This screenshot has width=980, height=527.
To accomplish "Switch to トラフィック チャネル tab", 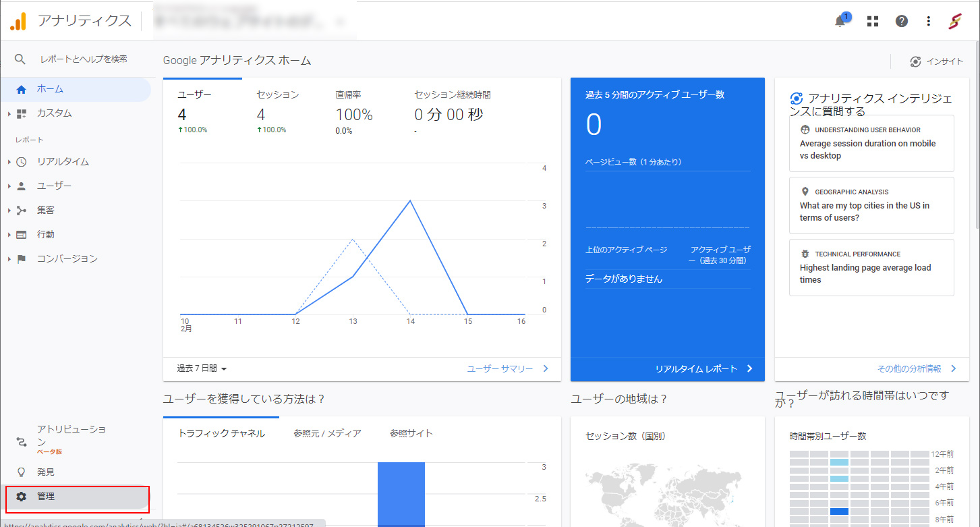I will [221, 433].
